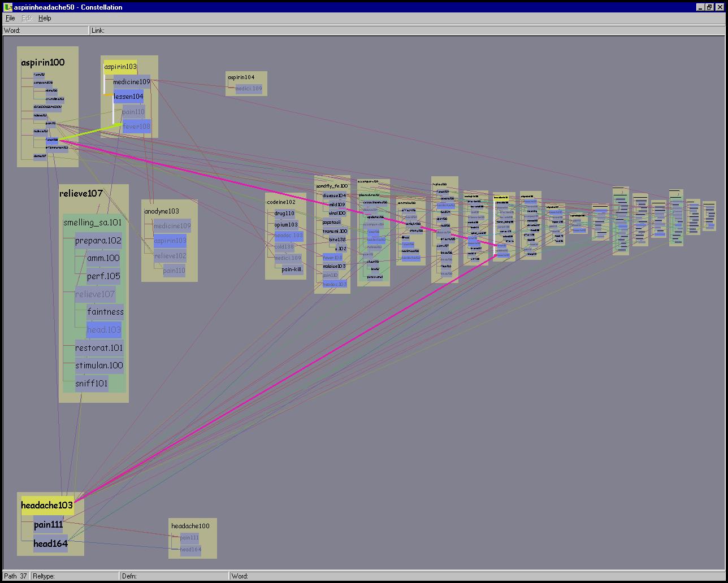Select stimulan.100 in smelling_sa.101 definition
The height and width of the screenshot is (583, 728).
coord(99,366)
